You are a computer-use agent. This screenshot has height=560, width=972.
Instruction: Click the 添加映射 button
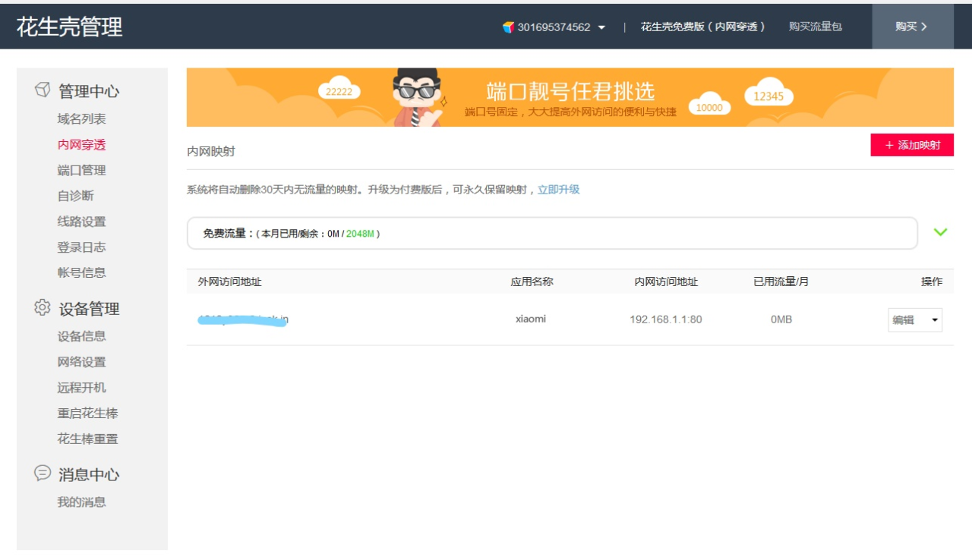[911, 145]
